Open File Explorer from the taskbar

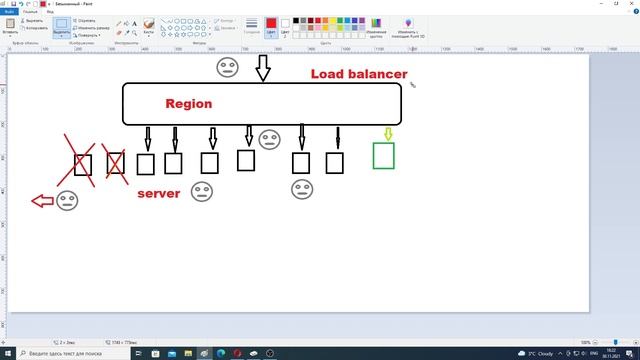[x=188, y=353]
